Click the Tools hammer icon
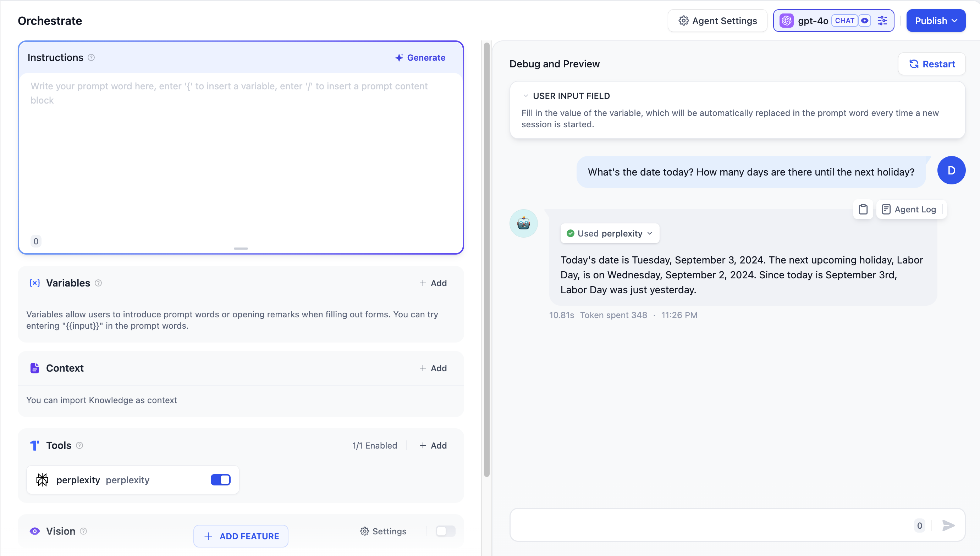Image resolution: width=980 pixels, height=556 pixels. (x=35, y=445)
